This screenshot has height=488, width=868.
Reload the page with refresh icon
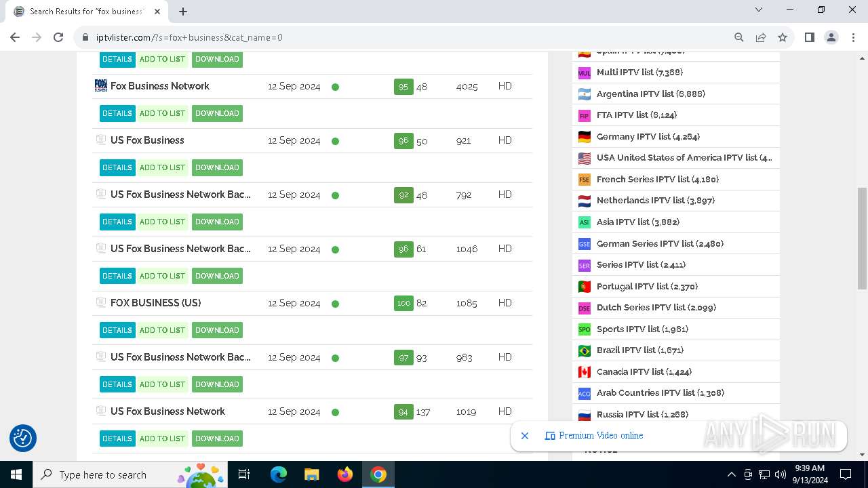pyautogui.click(x=58, y=37)
